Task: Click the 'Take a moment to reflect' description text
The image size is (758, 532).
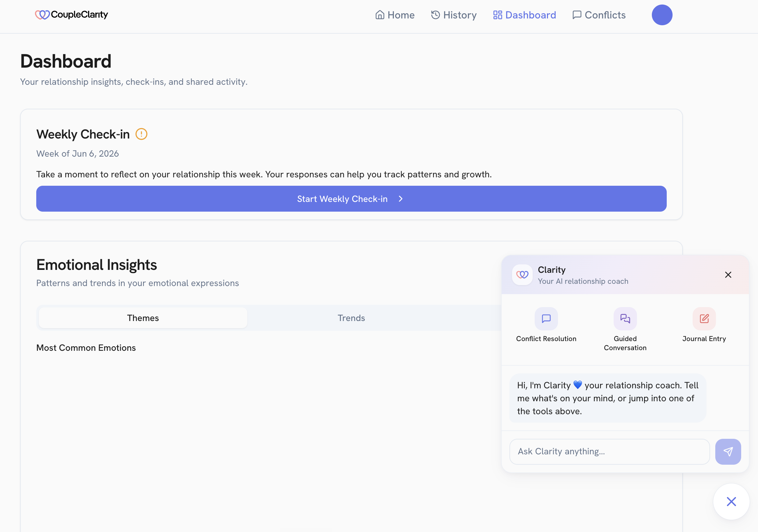Action: (x=264, y=174)
